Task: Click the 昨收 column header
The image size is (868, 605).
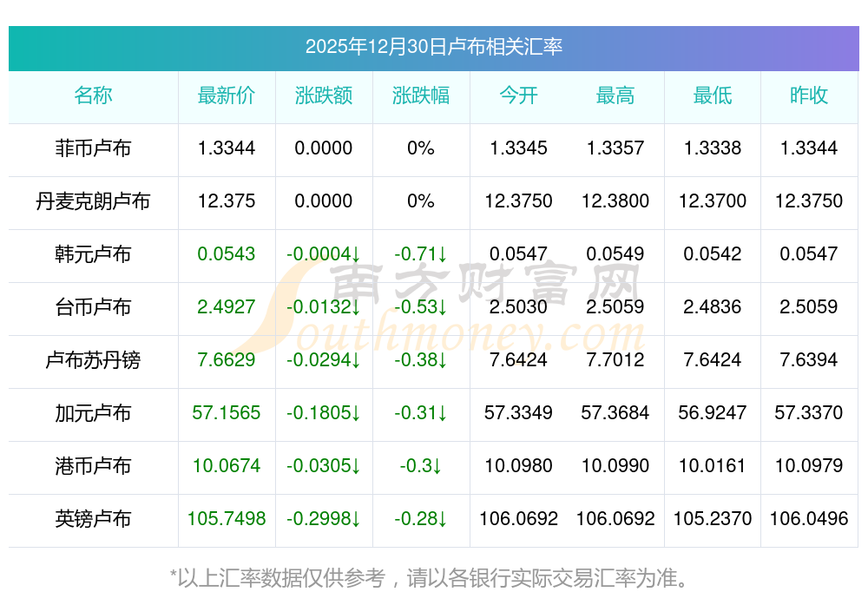Action: 809,95
